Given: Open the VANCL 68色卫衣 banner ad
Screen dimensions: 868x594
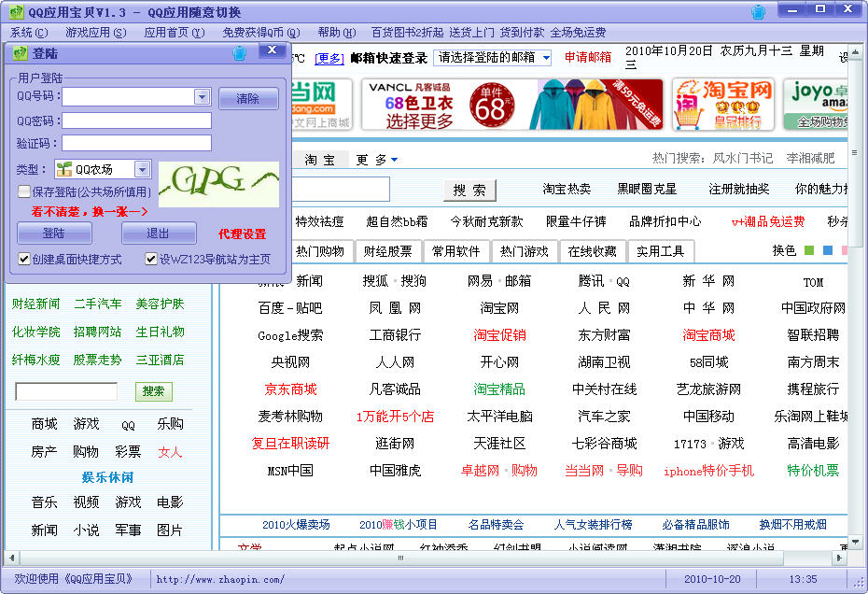Looking at the screenshot, I should click(512, 105).
